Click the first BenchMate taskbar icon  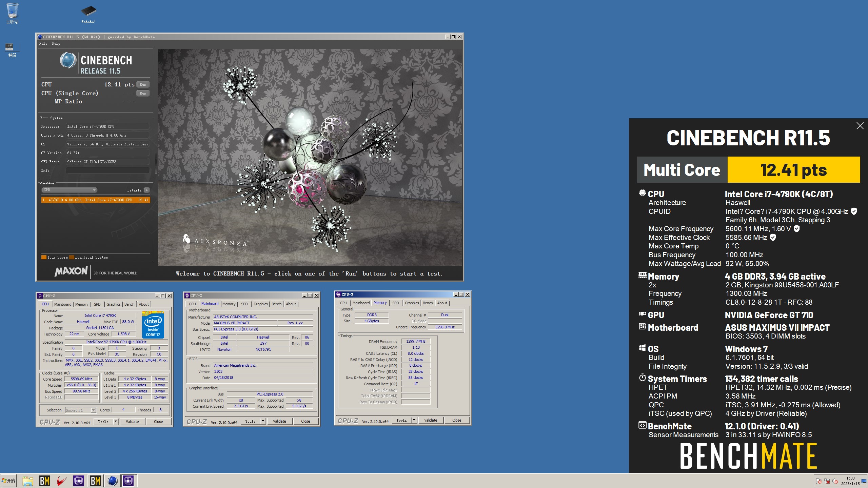(45, 481)
